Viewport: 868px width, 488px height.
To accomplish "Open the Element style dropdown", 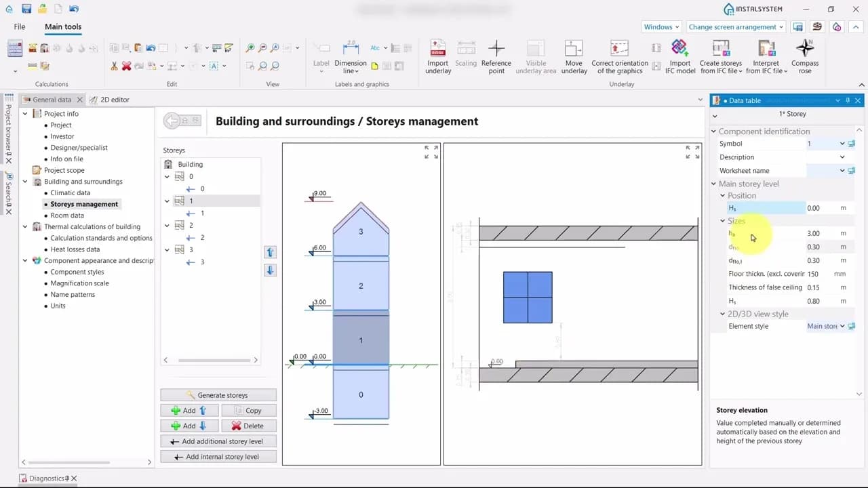I will click(842, 326).
